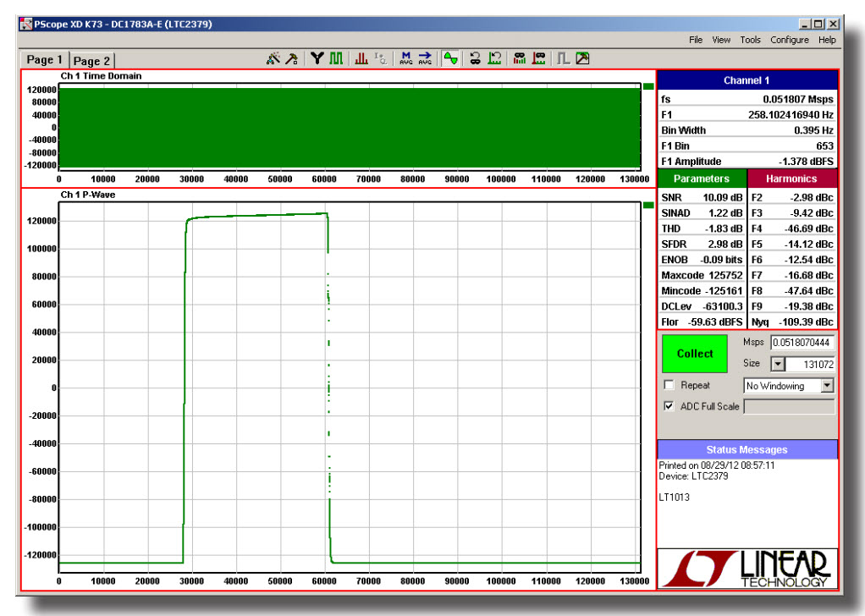Screen dimensions: 865x616
Task: Click the Msps sample rate input field
Action: tap(802, 343)
